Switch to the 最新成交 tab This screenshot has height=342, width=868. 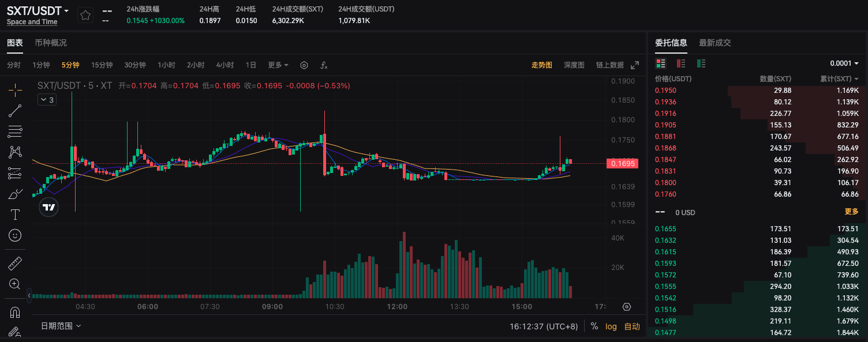click(x=714, y=43)
